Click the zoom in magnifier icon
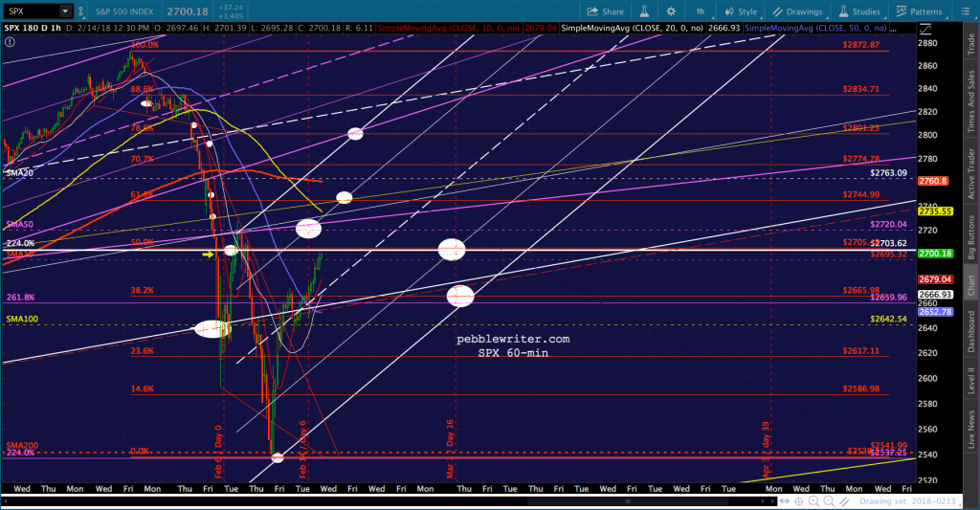 pos(813,501)
